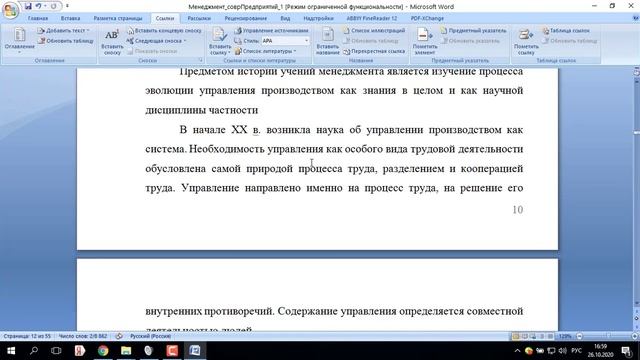
Task: Switch to the Вставка tab
Action: [70, 18]
